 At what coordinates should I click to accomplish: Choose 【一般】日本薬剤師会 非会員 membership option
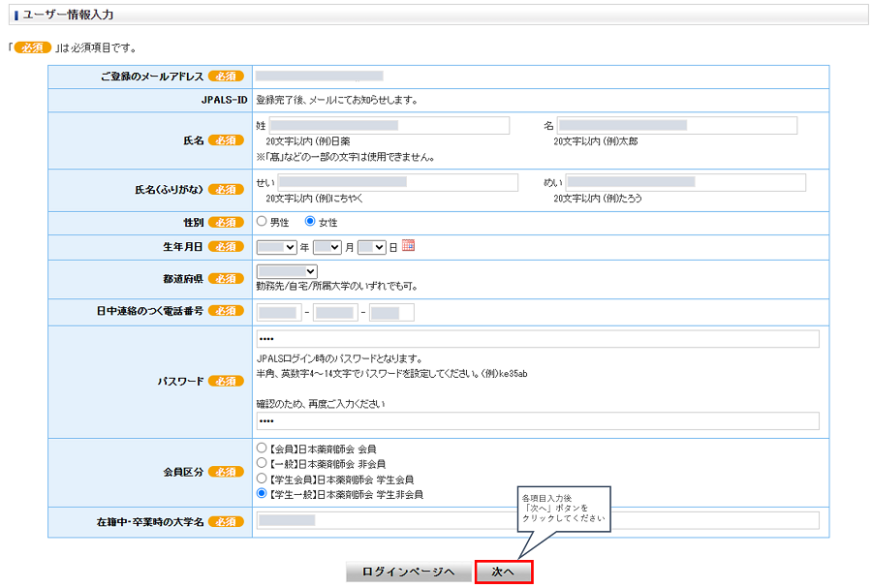click(x=262, y=464)
